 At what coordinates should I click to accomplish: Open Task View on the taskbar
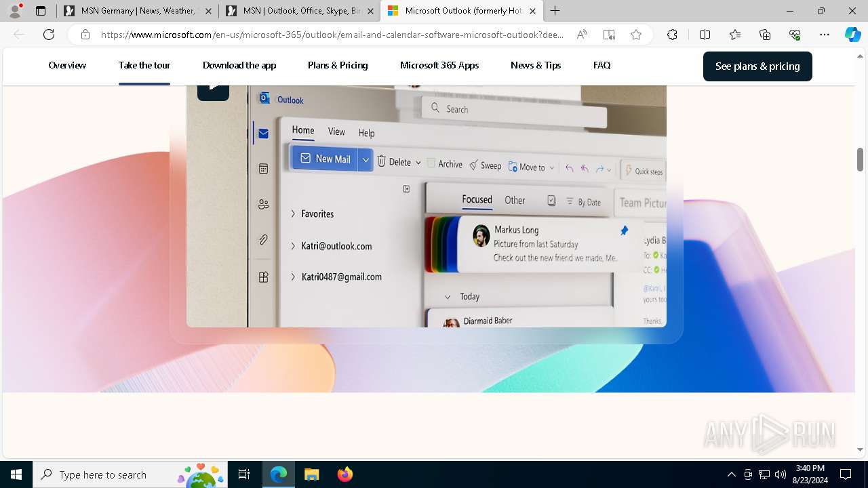[x=244, y=474]
